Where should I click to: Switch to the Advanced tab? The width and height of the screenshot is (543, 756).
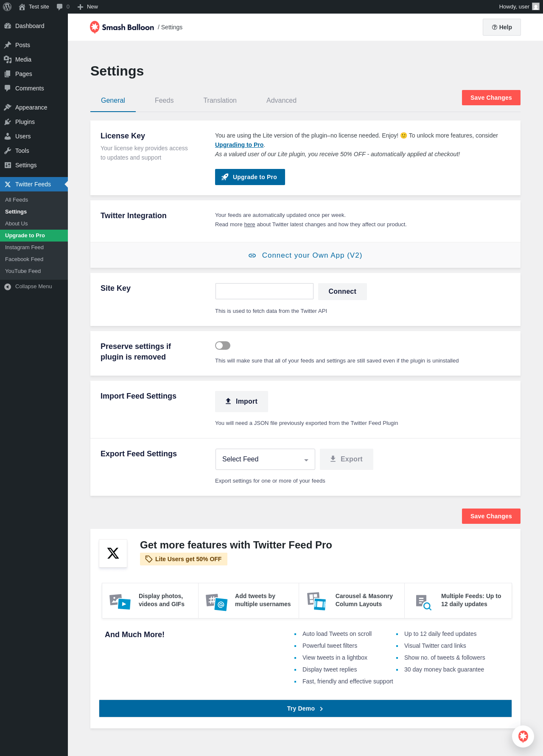(281, 101)
